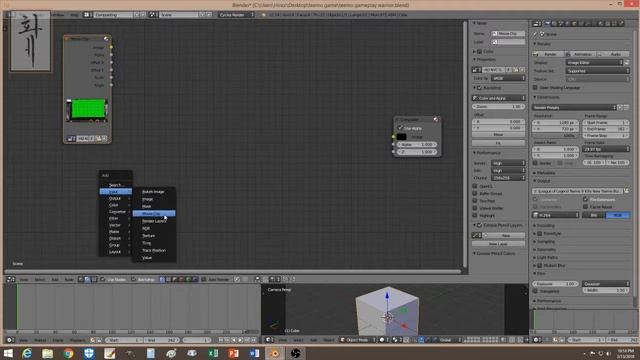Image resolution: width=640 pixels, height=360 pixels.
Task: Click the Z value field on the Composite node
Action: (x=417, y=152)
